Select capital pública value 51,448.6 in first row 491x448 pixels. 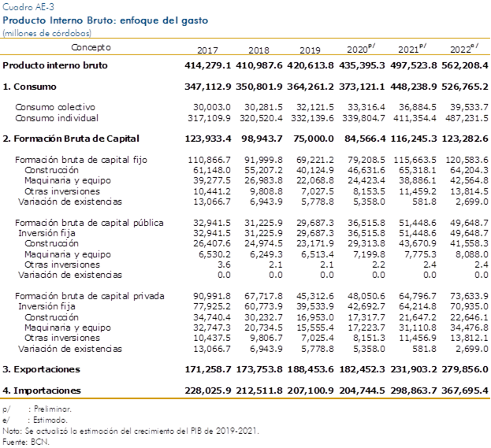point(418,223)
